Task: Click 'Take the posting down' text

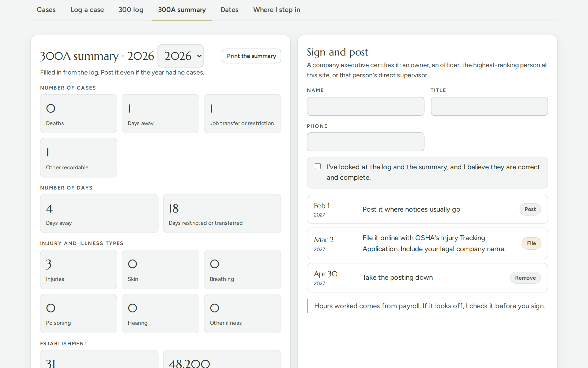Action: pos(398,278)
